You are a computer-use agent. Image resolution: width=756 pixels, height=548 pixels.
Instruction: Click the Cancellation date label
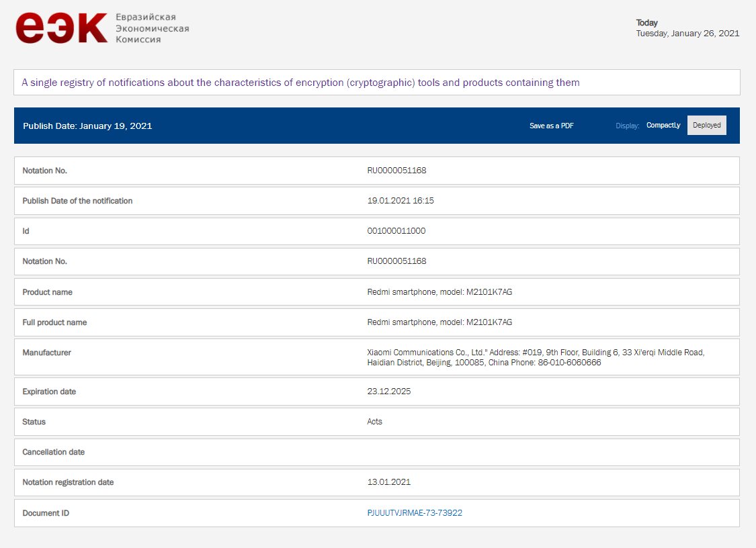pyautogui.click(x=54, y=452)
